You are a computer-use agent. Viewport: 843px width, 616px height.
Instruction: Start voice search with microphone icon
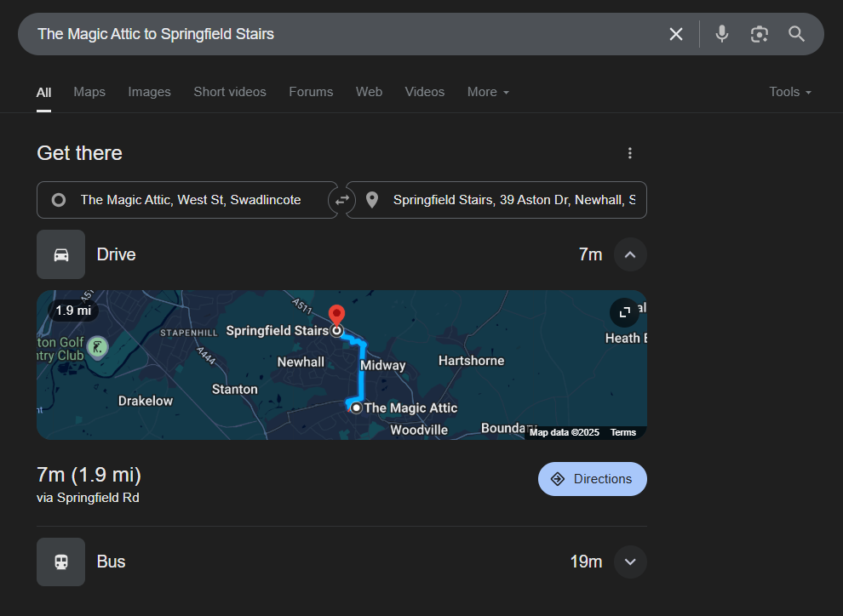tap(722, 34)
